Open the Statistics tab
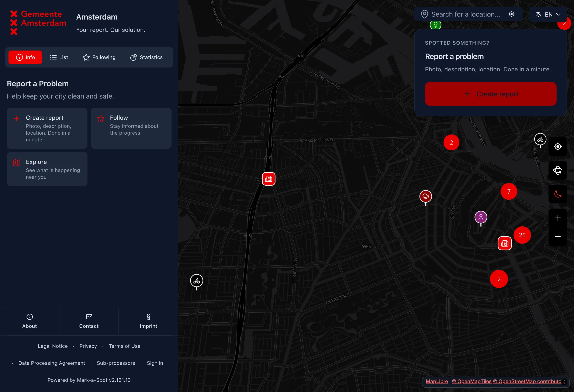 coord(146,57)
